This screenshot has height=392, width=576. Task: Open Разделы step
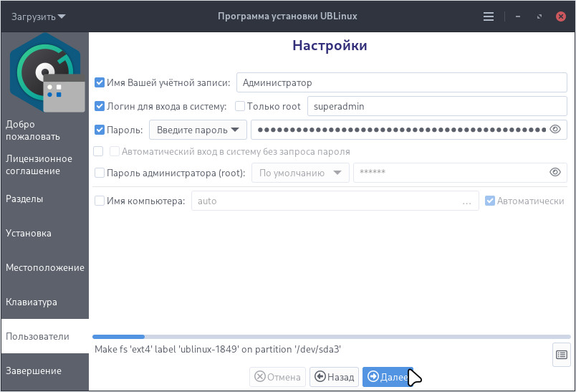pyautogui.click(x=44, y=199)
